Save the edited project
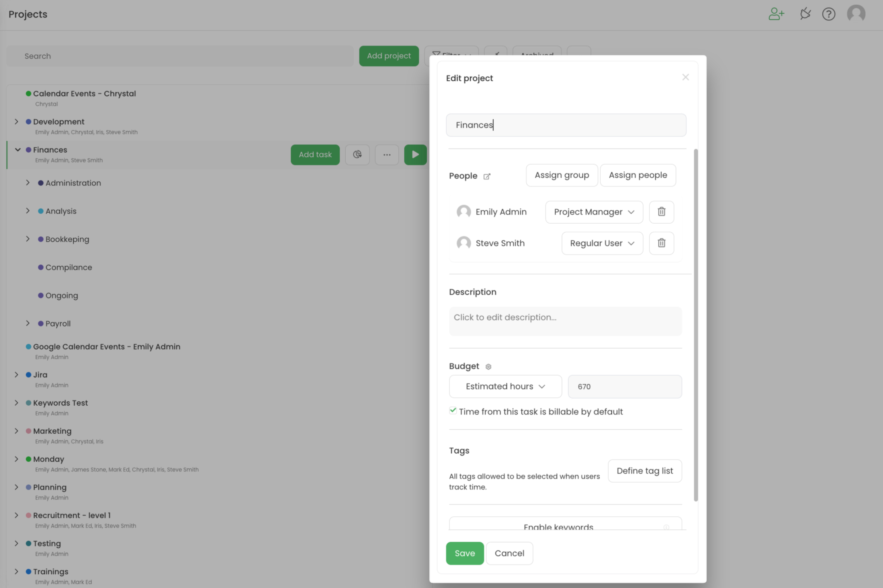Image resolution: width=883 pixels, height=588 pixels. tap(464, 553)
